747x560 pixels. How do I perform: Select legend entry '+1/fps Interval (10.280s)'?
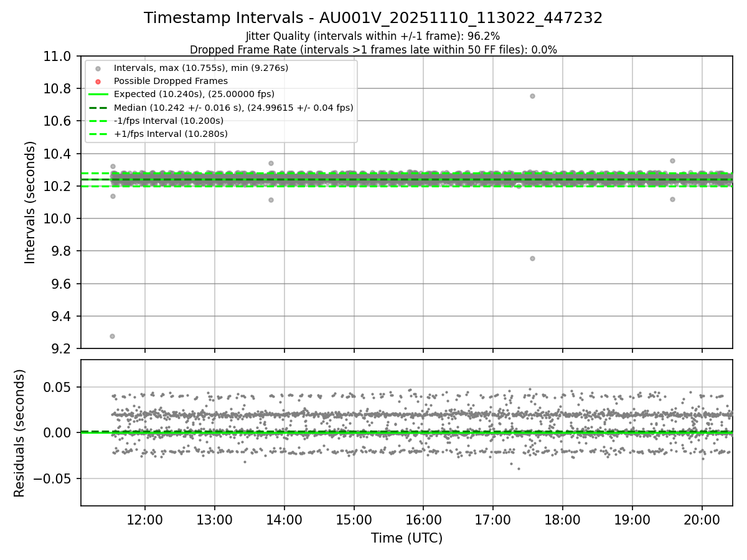[x=171, y=134]
